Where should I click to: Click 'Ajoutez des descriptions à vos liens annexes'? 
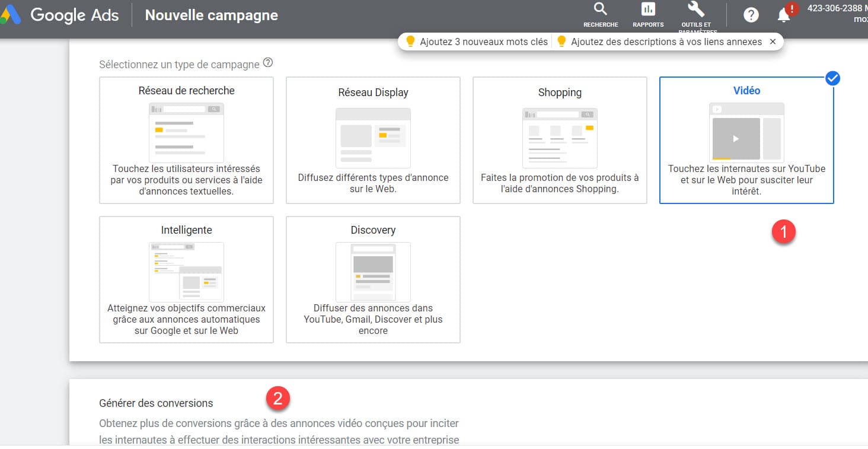[x=660, y=42]
